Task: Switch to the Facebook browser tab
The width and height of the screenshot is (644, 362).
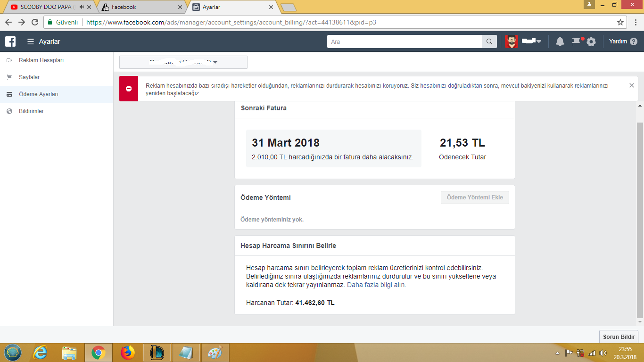Action: pyautogui.click(x=141, y=7)
